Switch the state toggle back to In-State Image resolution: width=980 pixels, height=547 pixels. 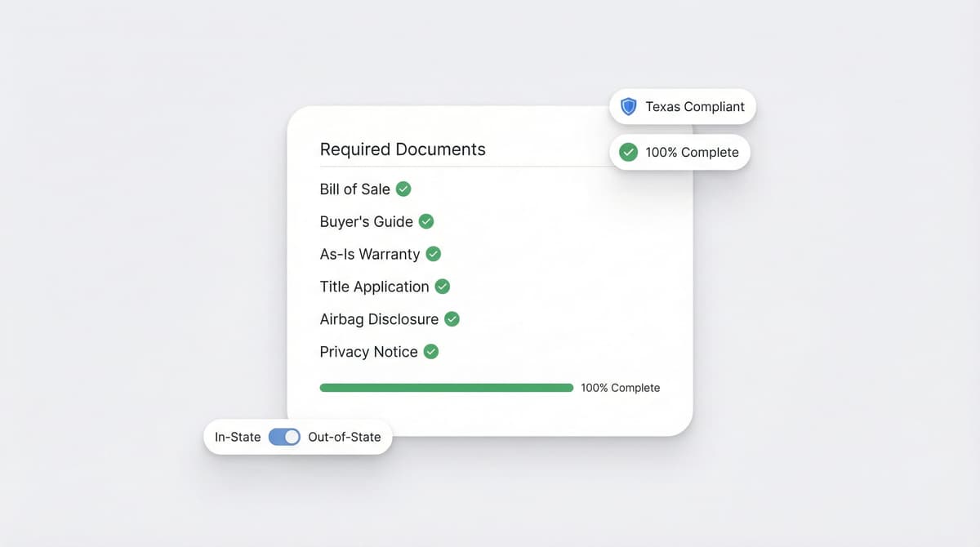(285, 437)
